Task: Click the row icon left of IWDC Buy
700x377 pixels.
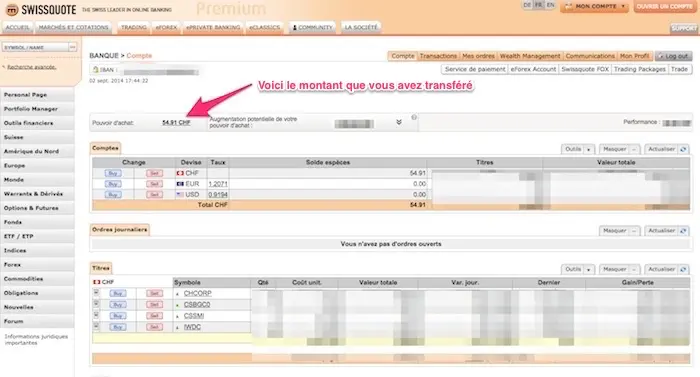Action: click(96, 326)
